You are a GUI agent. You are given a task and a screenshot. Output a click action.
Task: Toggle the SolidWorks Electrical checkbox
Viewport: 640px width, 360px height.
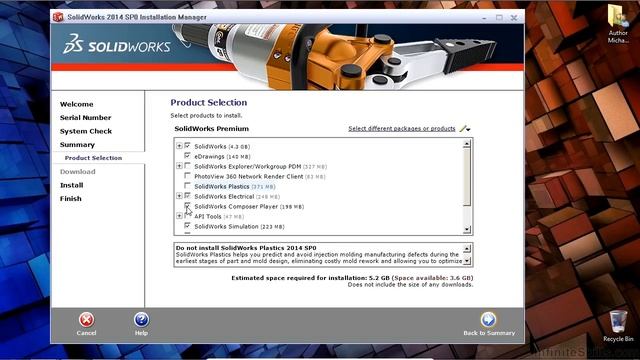click(x=187, y=196)
